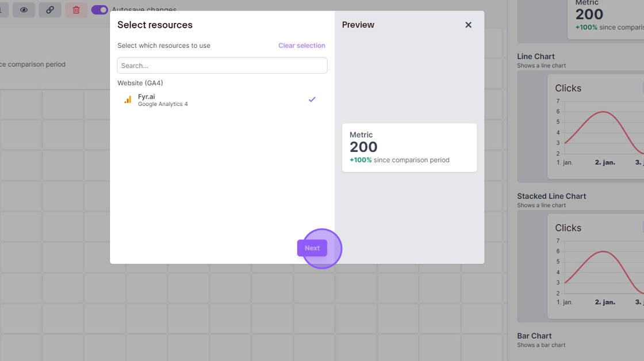Click the Stacked Line Chart heading
The height and width of the screenshot is (361, 644).
[551, 196]
